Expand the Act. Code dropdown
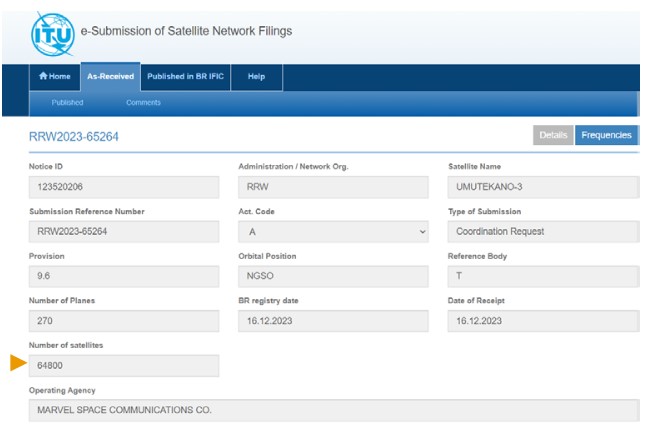Screen dimensions: 654x438 point(333,232)
